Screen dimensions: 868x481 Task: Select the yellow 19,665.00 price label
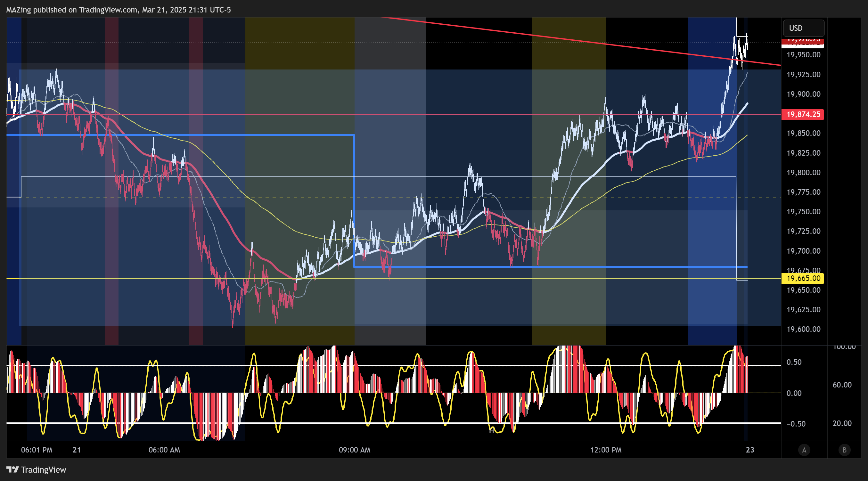803,278
